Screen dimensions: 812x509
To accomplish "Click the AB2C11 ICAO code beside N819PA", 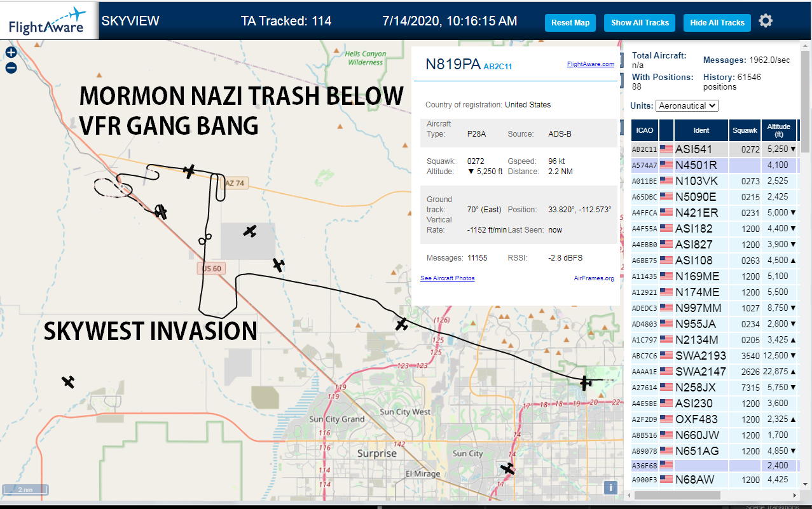I will [498, 66].
